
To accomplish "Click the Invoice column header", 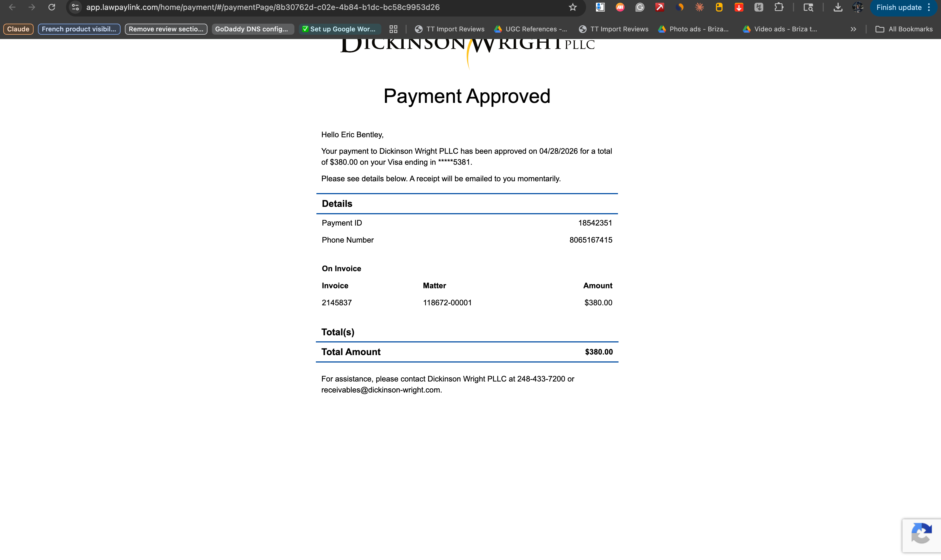I will [x=335, y=286].
